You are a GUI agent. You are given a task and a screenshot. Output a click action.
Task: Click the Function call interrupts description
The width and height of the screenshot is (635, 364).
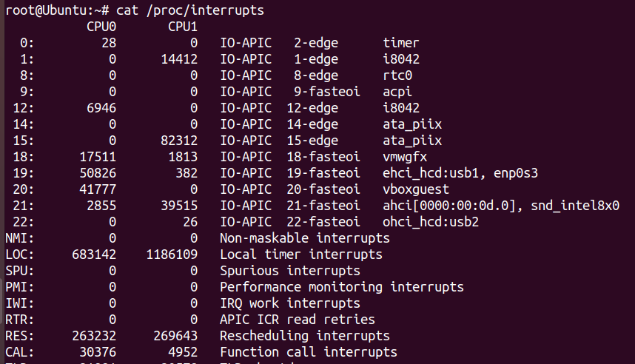(309, 352)
